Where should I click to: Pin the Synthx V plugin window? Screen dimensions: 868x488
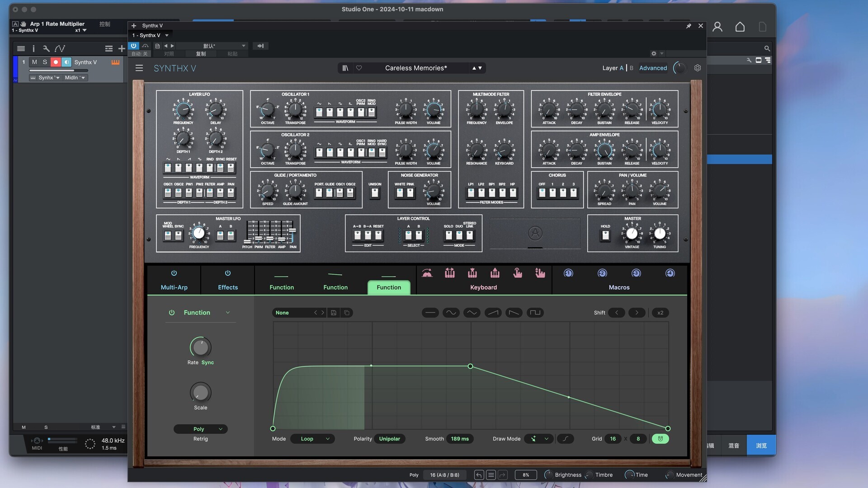pos(689,26)
